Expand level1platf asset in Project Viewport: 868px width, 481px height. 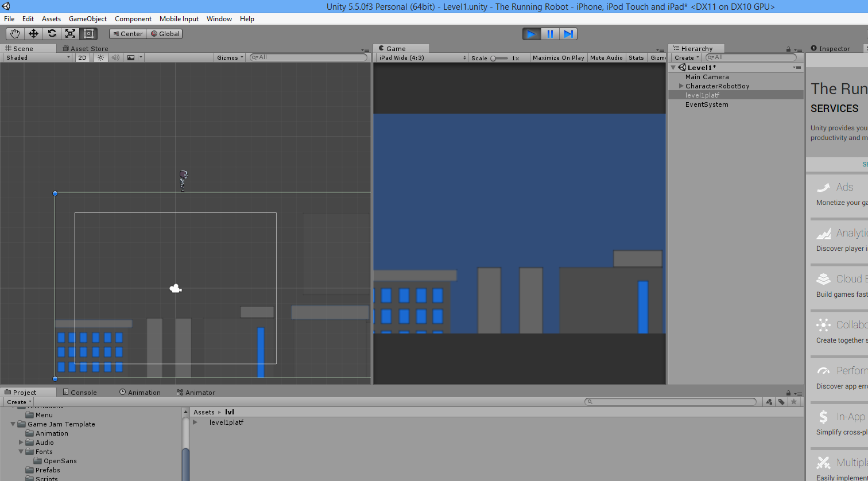(x=195, y=422)
